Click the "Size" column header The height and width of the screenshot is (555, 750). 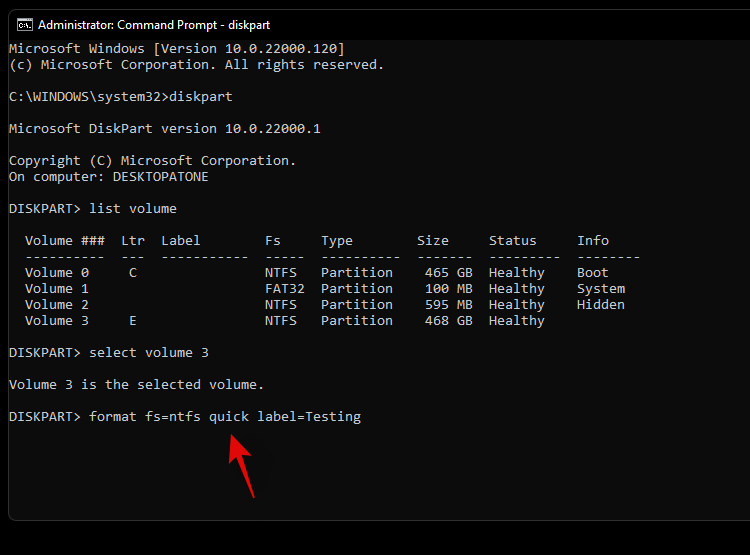click(x=433, y=241)
